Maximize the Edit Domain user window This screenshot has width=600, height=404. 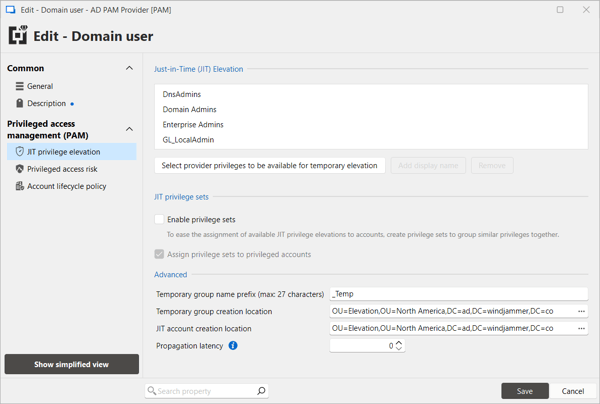click(560, 10)
